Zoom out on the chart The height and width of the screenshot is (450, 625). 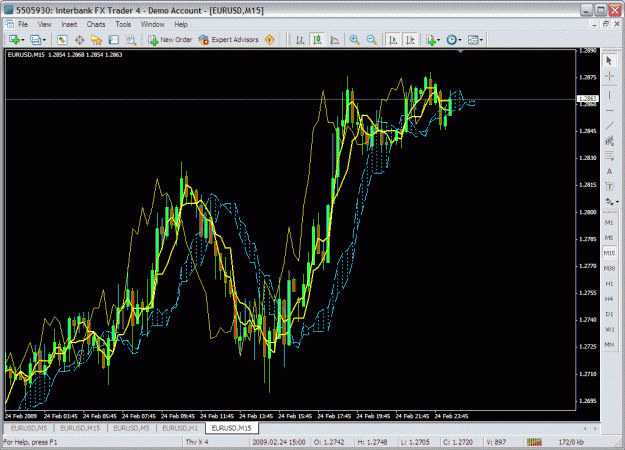pyautogui.click(x=371, y=40)
